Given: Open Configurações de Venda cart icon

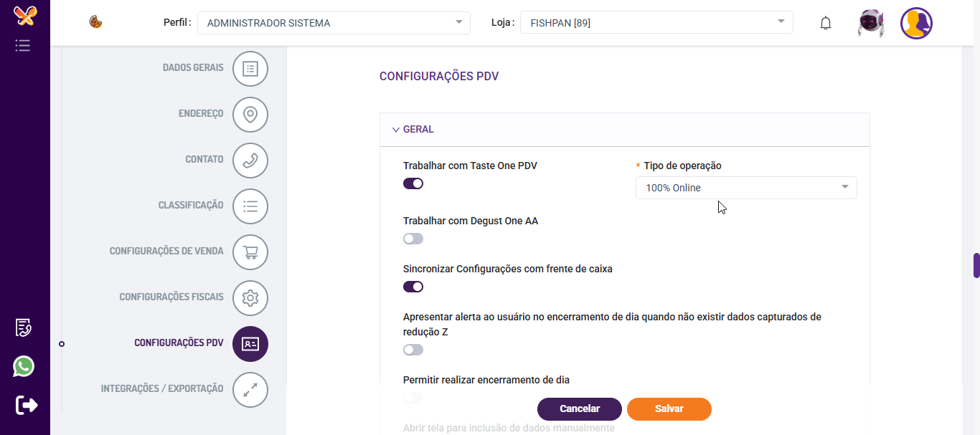Looking at the screenshot, I should (x=250, y=252).
